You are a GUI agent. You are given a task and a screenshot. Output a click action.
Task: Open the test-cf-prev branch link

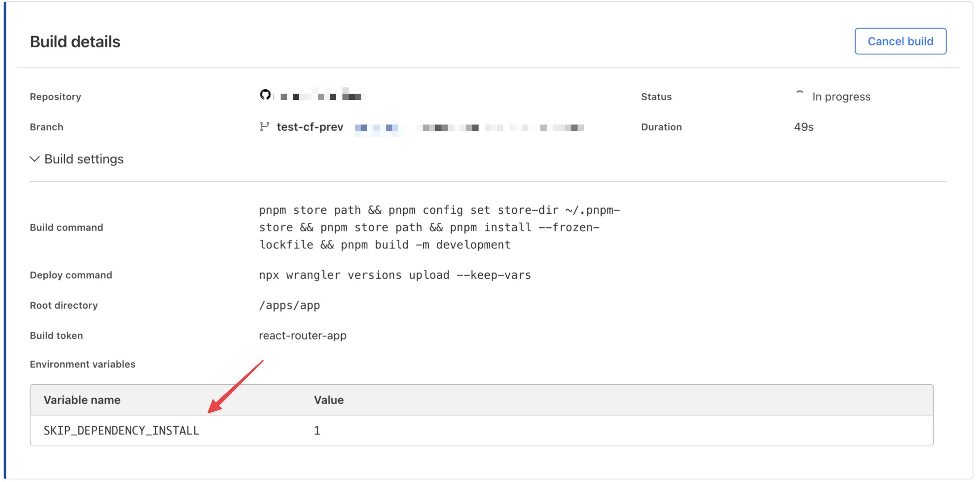tap(310, 127)
